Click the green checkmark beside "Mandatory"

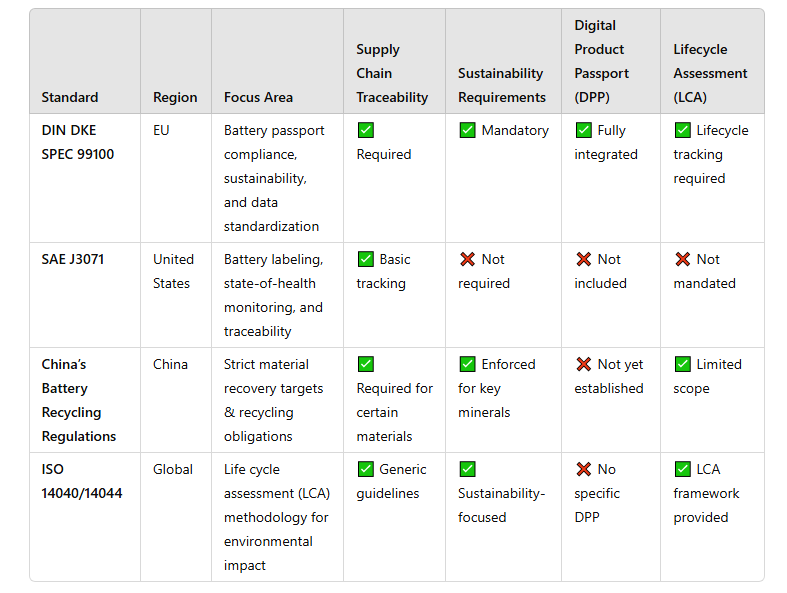click(467, 130)
